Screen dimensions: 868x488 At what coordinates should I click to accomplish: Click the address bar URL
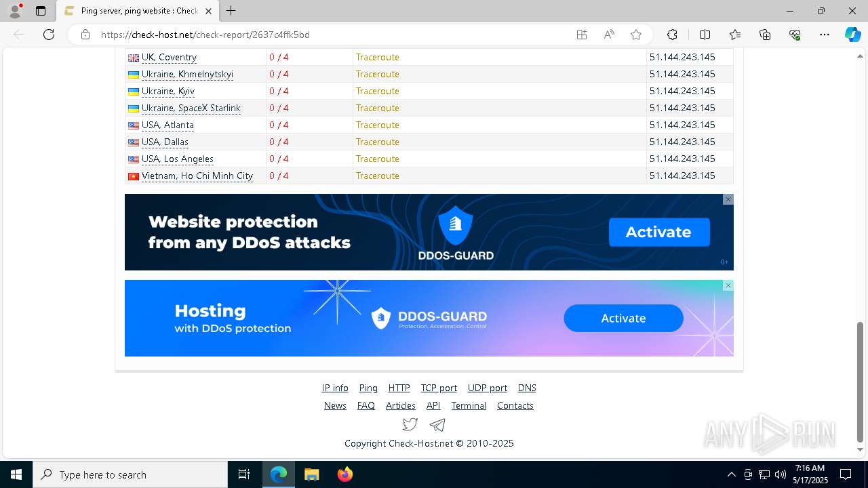tap(205, 35)
